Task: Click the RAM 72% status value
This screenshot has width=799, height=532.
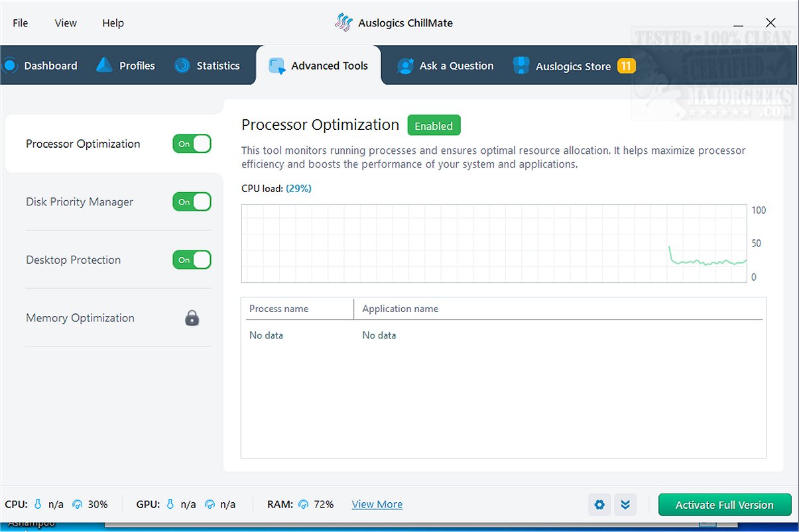Action: (324, 504)
